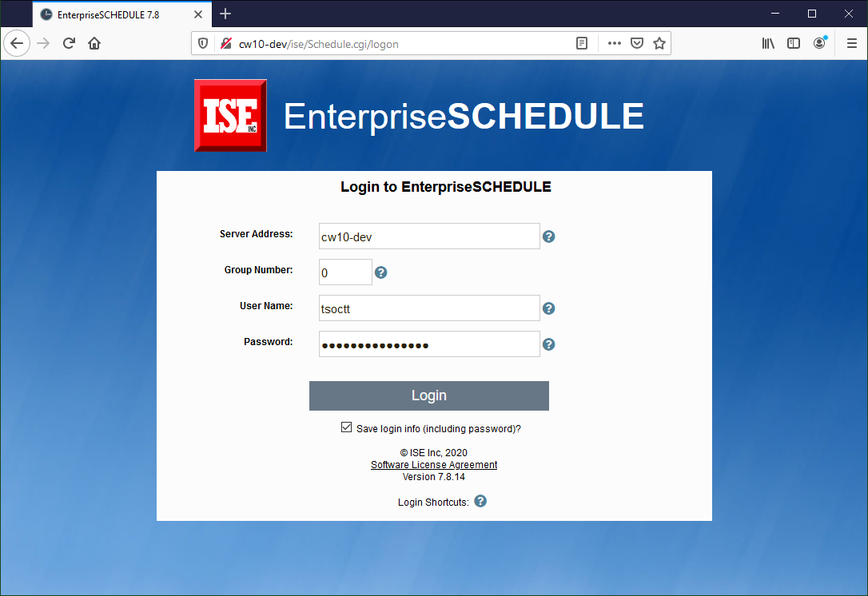Viewport: 868px width, 596px height.
Task: Open the page actions three-dot menu
Action: coord(614,43)
